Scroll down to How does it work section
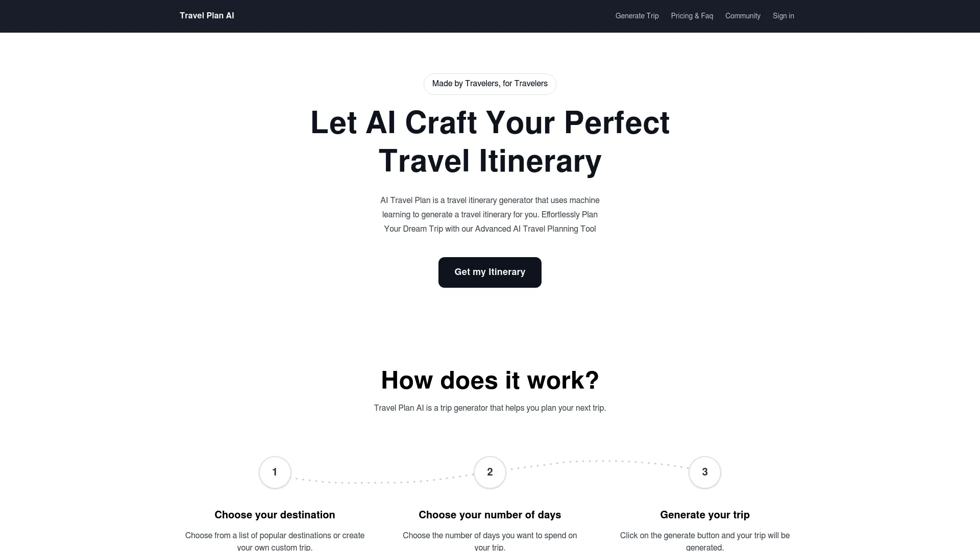This screenshot has height=551, width=980. pyautogui.click(x=489, y=380)
